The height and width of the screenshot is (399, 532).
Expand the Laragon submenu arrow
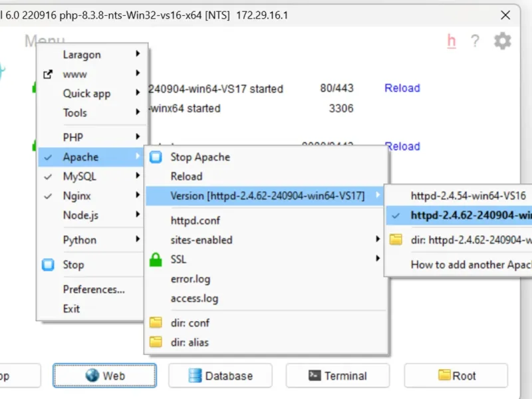[138, 54]
